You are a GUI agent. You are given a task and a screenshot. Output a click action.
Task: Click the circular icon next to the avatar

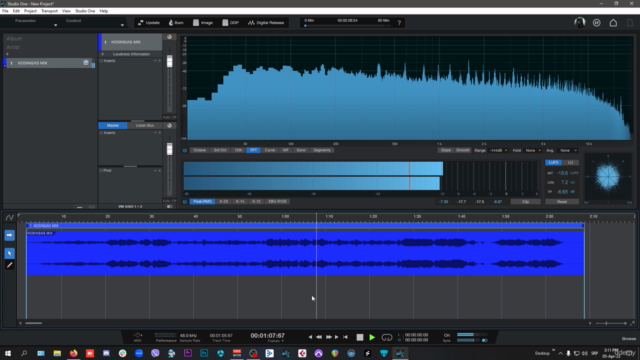(x=596, y=23)
